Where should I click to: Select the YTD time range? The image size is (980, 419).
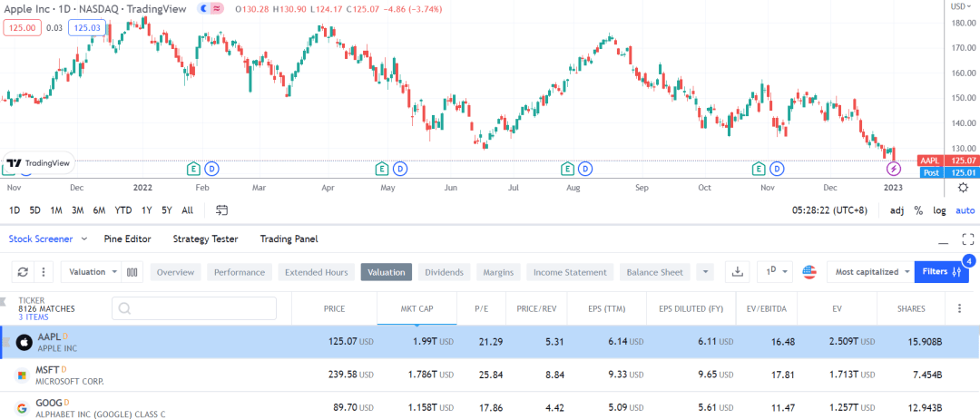point(123,210)
